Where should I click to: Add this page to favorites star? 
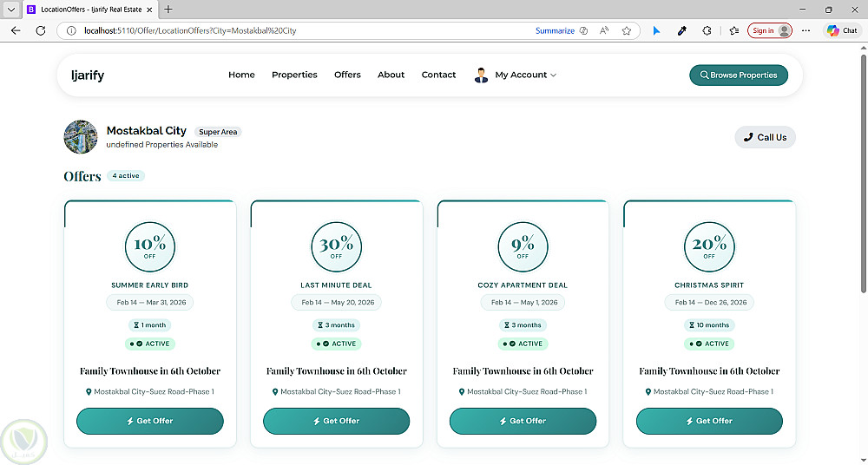tap(626, 31)
